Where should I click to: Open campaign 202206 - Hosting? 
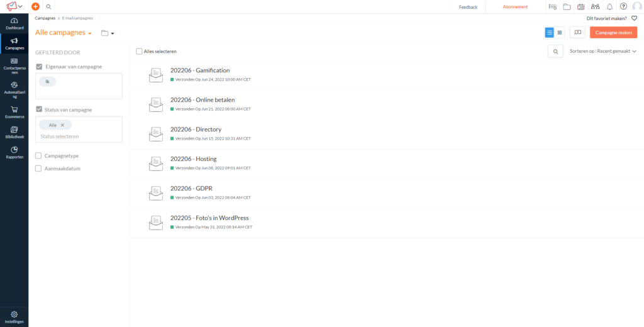click(194, 159)
